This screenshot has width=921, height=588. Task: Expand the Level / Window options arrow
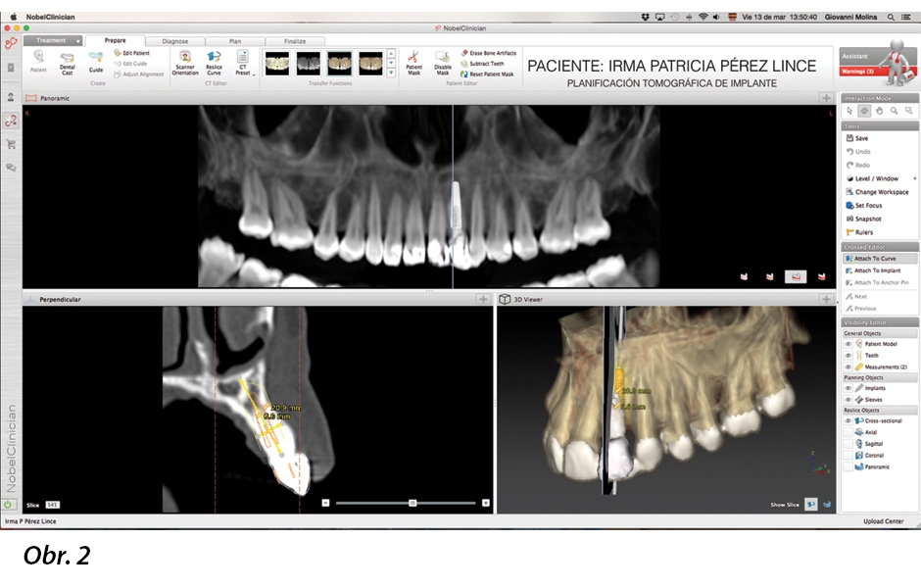click(914, 178)
